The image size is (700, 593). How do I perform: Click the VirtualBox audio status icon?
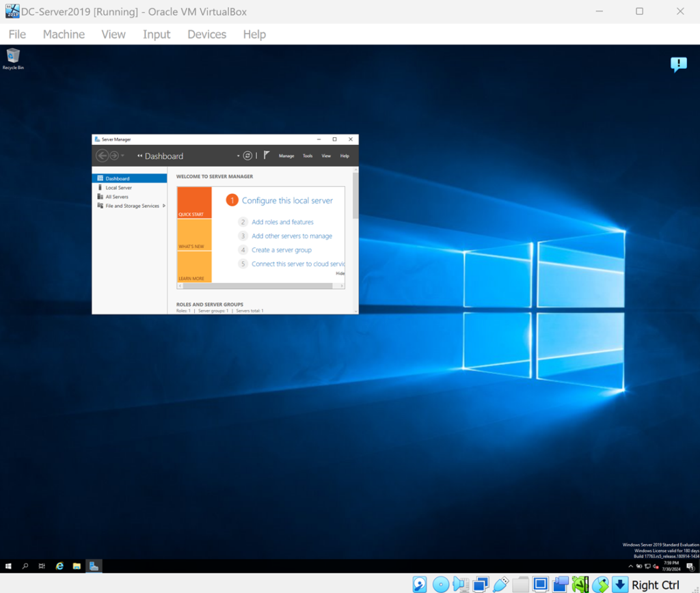pos(461,584)
